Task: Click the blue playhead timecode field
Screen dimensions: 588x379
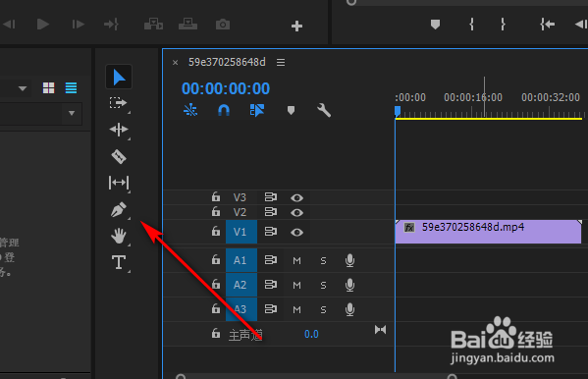Action: [x=226, y=89]
